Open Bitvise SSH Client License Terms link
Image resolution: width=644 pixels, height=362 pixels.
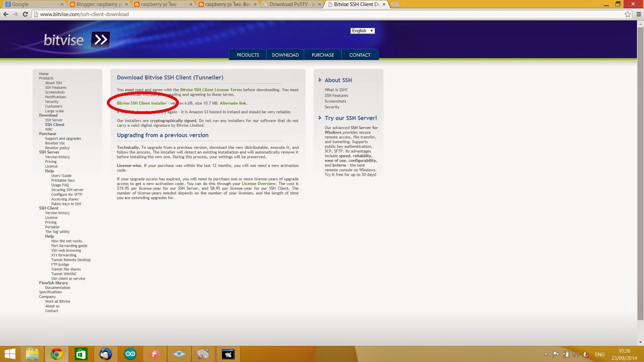click(211, 90)
